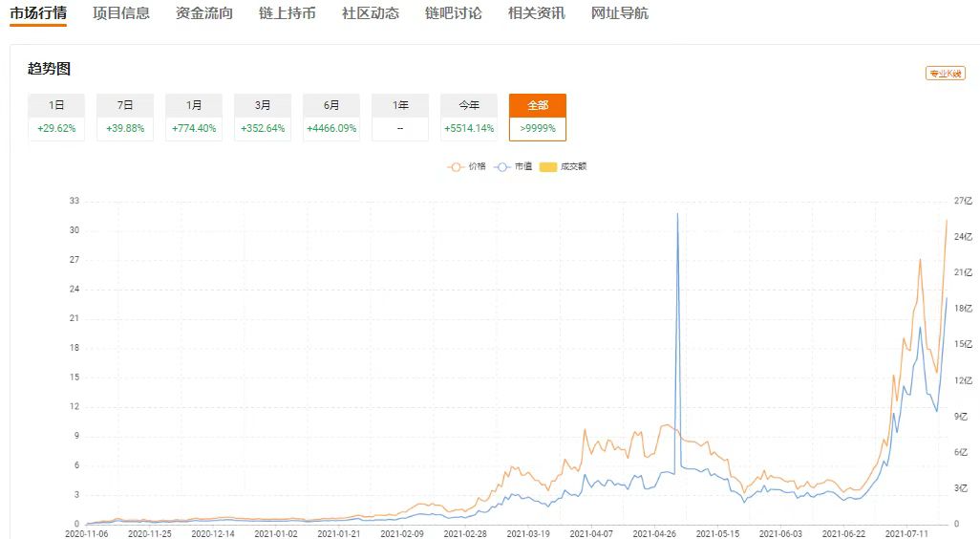
Task: Click the +774.40% value under 1月
Action: (x=194, y=128)
